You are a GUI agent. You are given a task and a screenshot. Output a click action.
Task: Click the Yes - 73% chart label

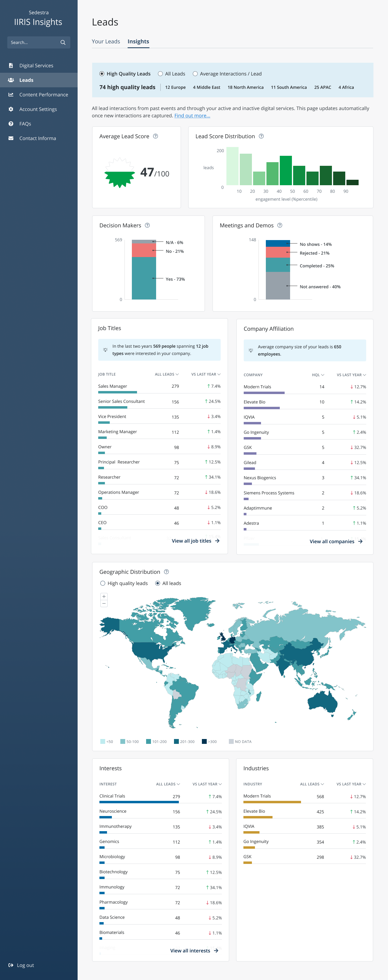[176, 279]
